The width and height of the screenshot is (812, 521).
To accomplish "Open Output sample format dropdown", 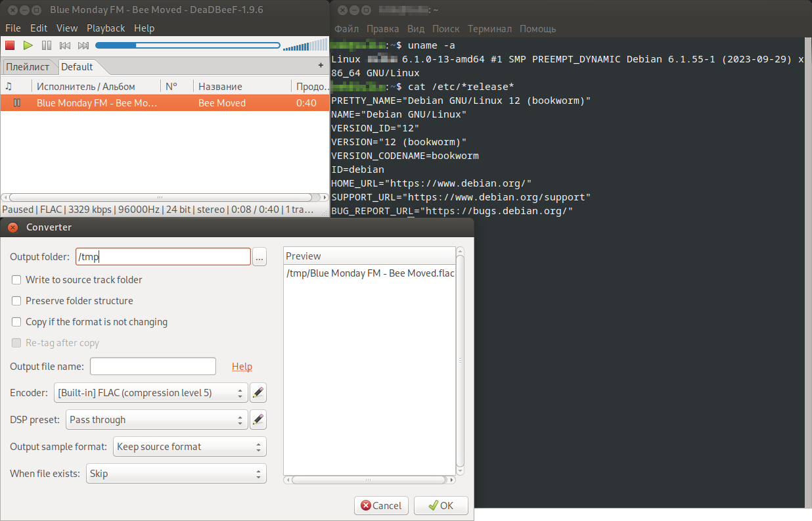I will (x=189, y=447).
